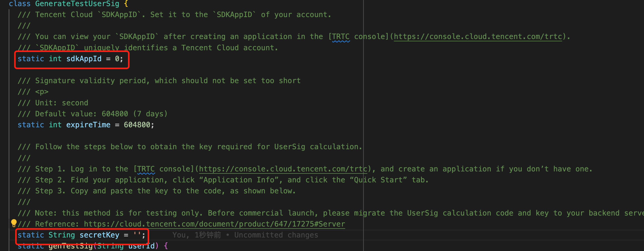The height and width of the screenshot is (251, 644).
Task: Open the TRTC console URL in the SDKAppID comment
Action: click(478, 37)
